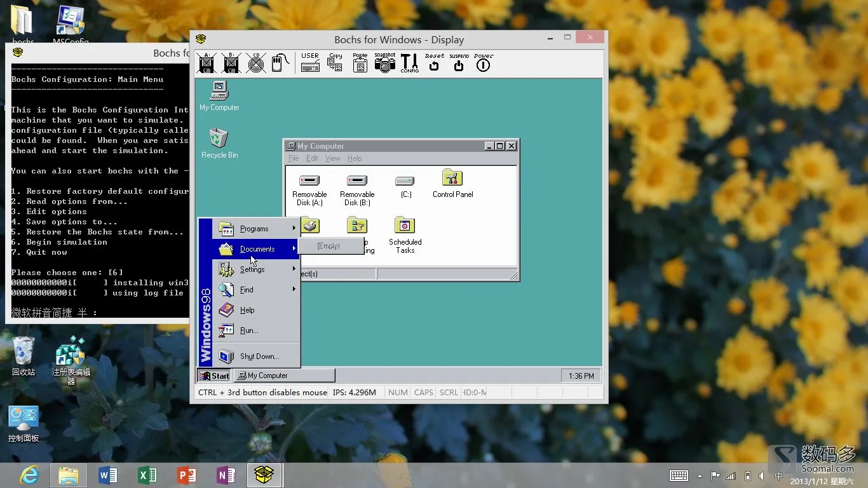Open touch keyboard icon in system tray

pyautogui.click(x=679, y=475)
